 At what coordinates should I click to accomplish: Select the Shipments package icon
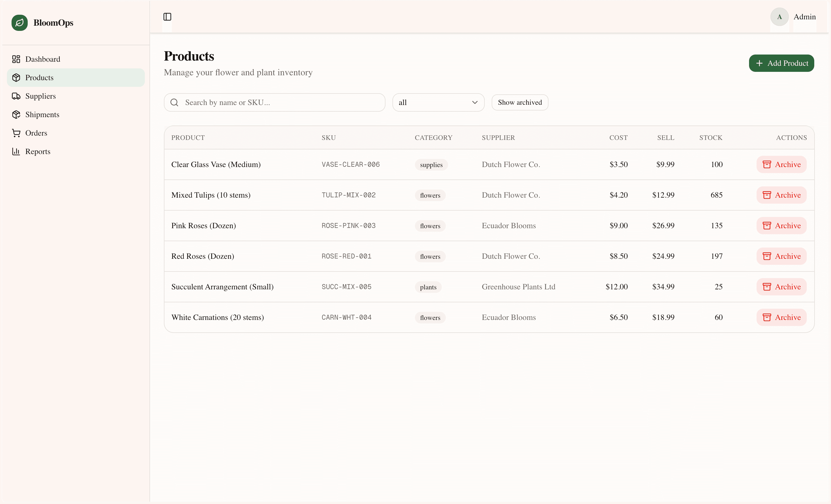coord(16,114)
